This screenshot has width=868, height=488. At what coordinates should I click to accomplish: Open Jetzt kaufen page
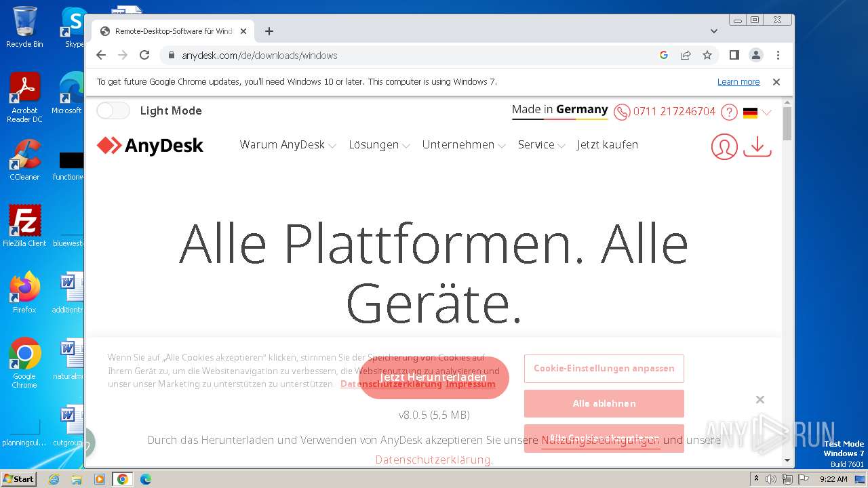(x=608, y=144)
